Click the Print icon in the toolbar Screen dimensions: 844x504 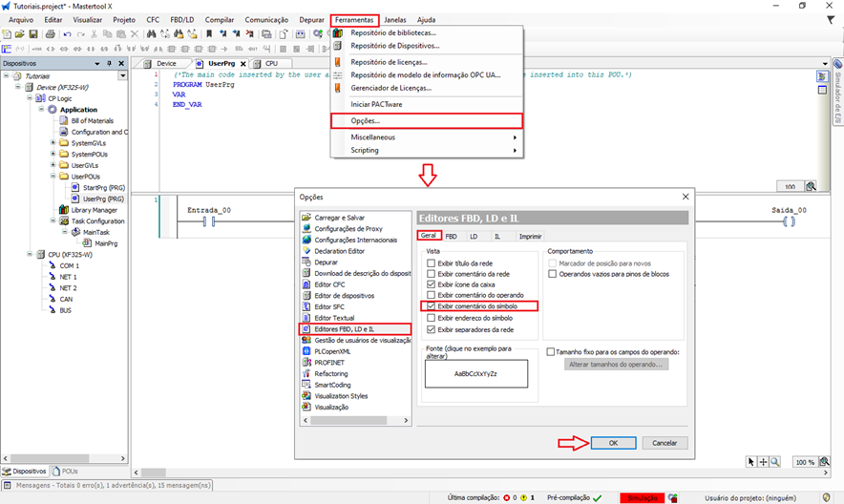pyautogui.click(x=49, y=33)
